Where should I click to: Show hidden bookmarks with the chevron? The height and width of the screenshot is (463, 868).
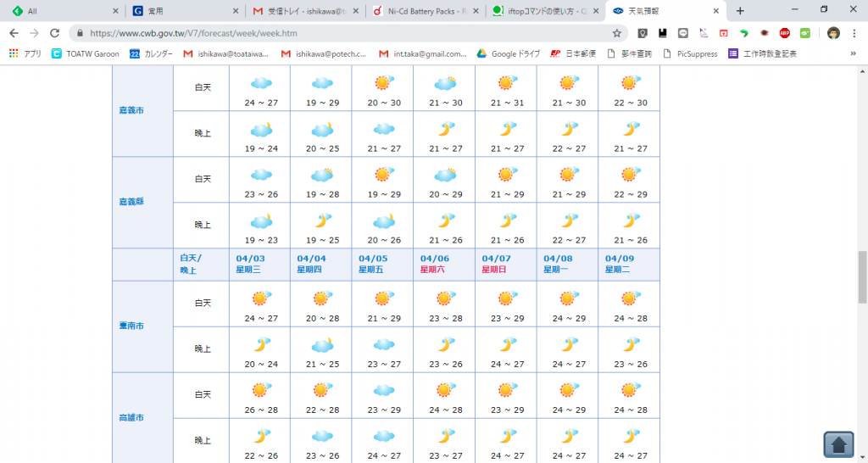click(853, 53)
